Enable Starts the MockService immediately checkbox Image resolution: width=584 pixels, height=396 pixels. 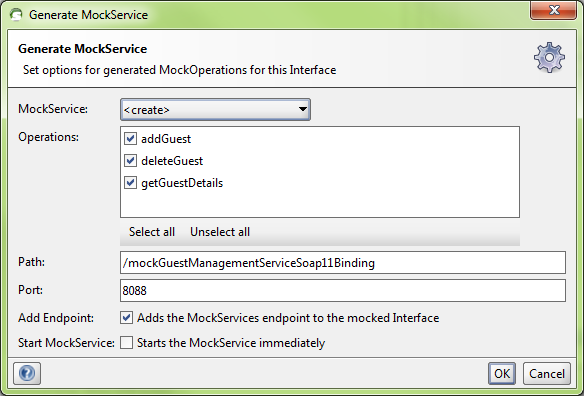pos(126,343)
